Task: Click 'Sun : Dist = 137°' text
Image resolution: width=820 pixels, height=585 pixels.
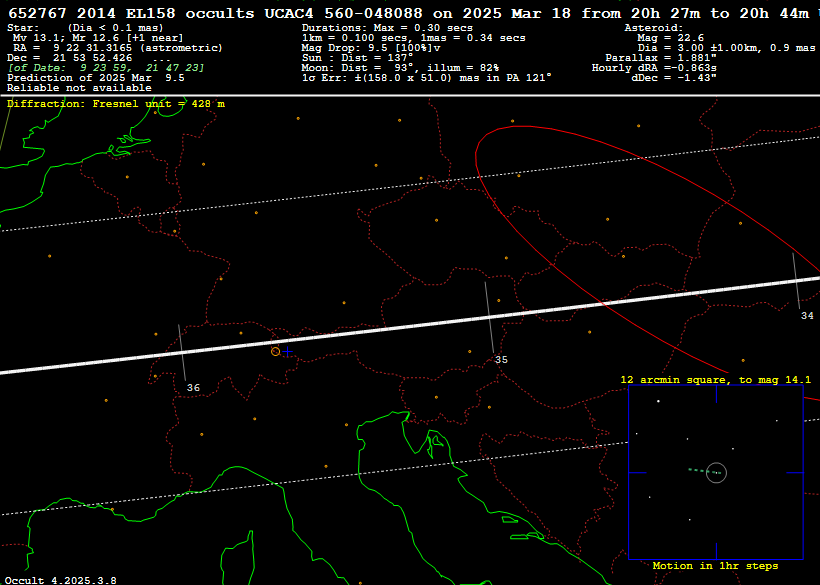Action: pyautogui.click(x=357, y=58)
